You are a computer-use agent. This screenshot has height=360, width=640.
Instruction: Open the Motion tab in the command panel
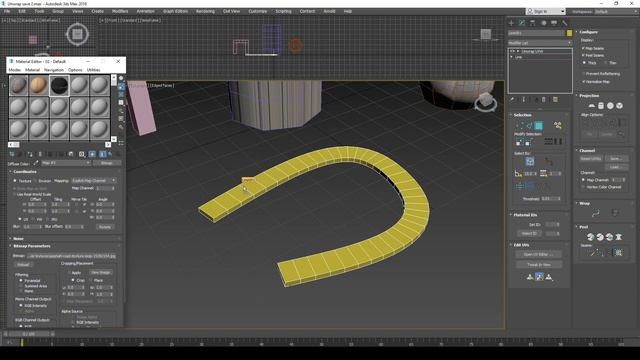click(543, 23)
